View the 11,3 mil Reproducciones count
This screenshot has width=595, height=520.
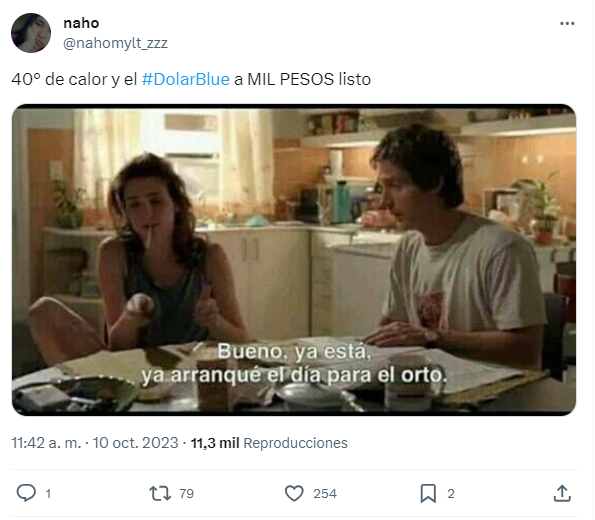point(269,443)
